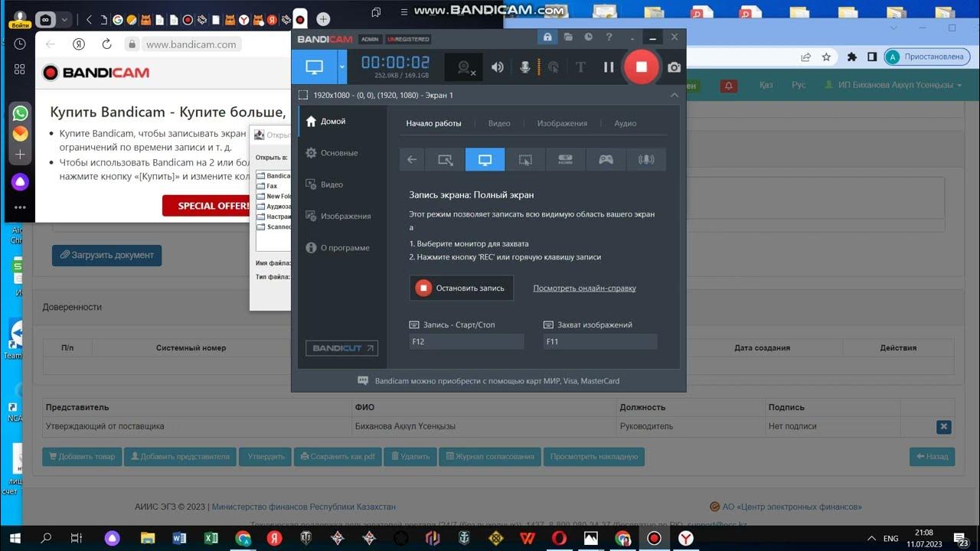Click the lock icon in Bandicam title bar
Image resolution: width=980 pixels, height=551 pixels.
(x=547, y=37)
